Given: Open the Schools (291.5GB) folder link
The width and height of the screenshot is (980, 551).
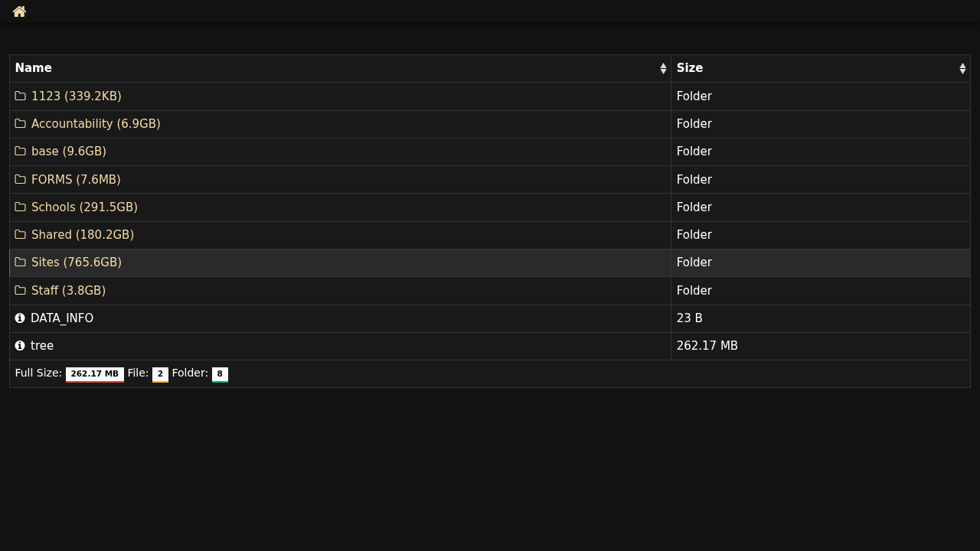Looking at the screenshot, I should 84,207.
